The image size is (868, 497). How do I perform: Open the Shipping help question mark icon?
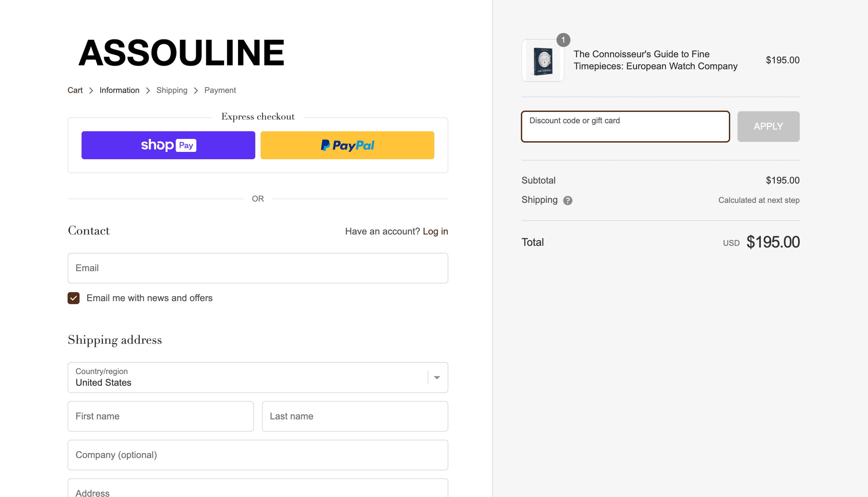pyautogui.click(x=567, y=201)
